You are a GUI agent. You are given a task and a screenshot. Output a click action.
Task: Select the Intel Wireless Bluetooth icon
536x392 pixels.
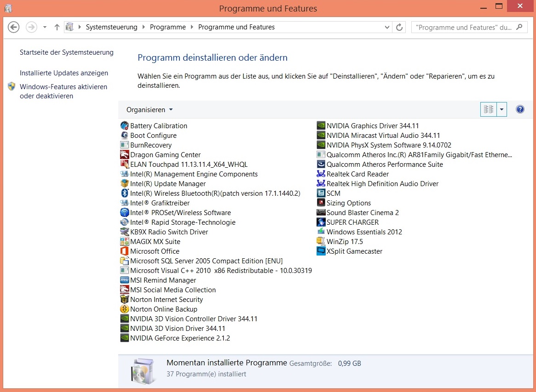click(x=124, y=193)
